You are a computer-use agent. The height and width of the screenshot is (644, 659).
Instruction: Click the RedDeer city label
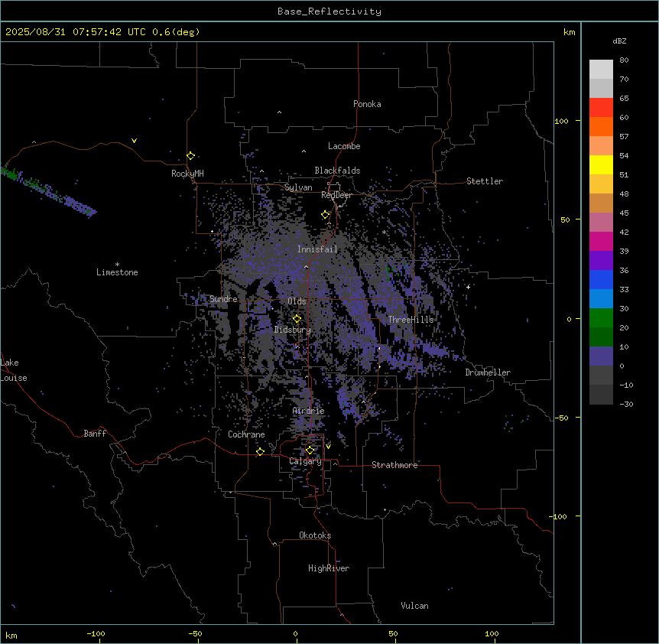click(x=336, y=195)
